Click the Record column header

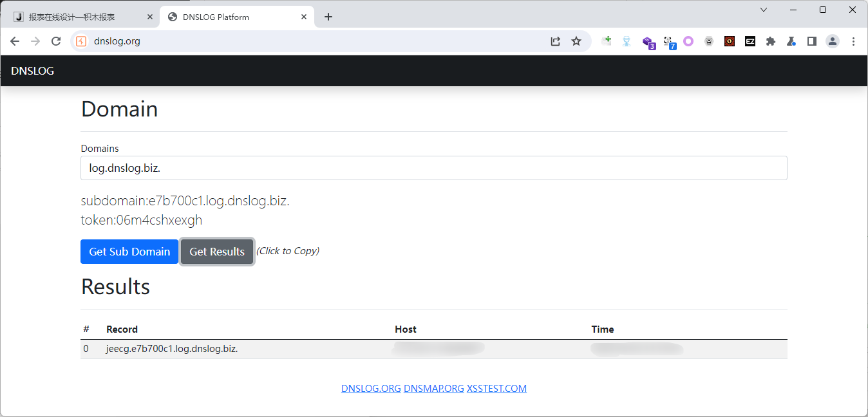pos(122,329)
